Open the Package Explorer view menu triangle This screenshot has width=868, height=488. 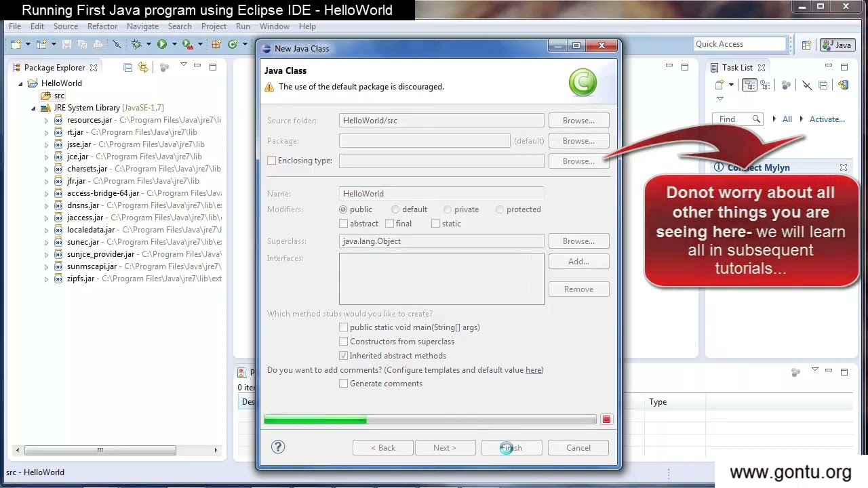click(184, 64)
